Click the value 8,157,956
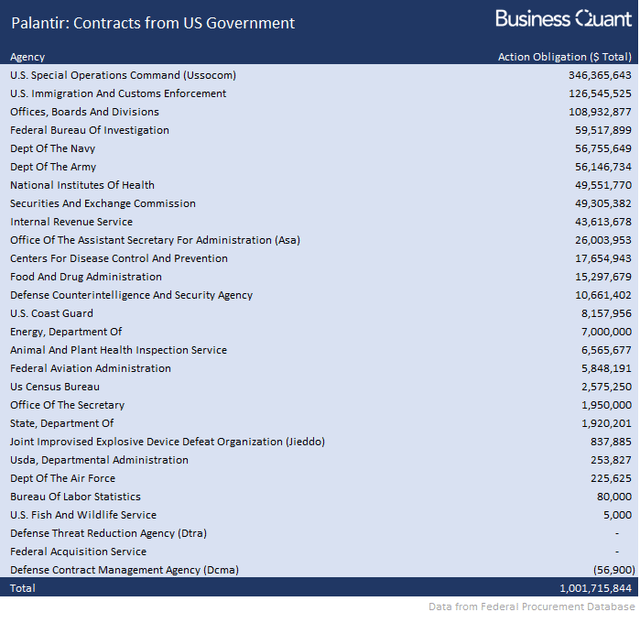This screenshot has height=623, width=640. pyautogui.click(x=607, y=314)
